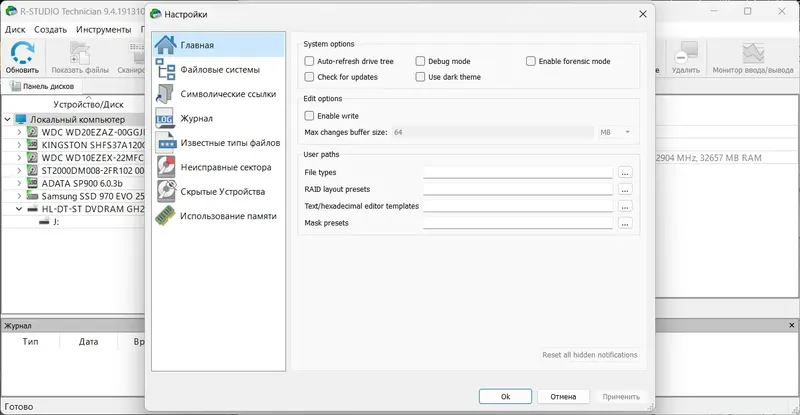
Task: Open Символьные ссылки settings section
Action: click(x=227, y=94)
